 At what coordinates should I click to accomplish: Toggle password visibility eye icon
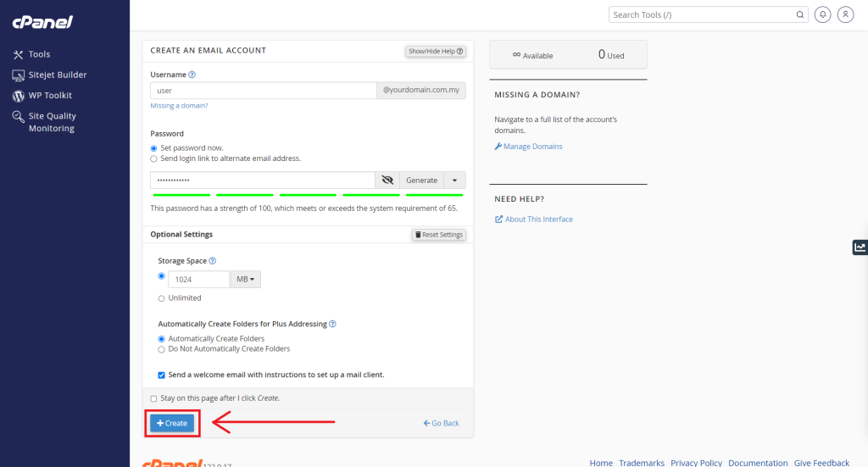click(387, 181)
